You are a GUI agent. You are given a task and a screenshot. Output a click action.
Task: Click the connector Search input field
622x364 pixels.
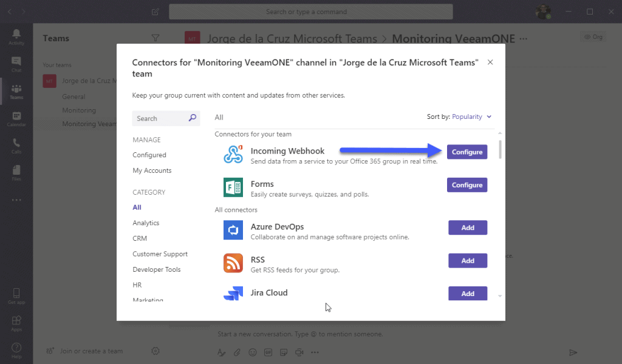[x=160, y=118]
